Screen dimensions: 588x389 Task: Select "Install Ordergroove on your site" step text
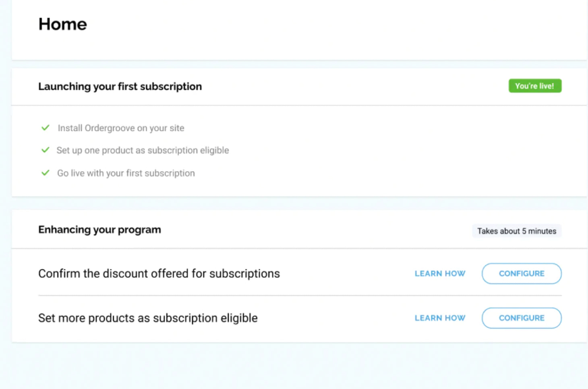click(x=121, y=128)
